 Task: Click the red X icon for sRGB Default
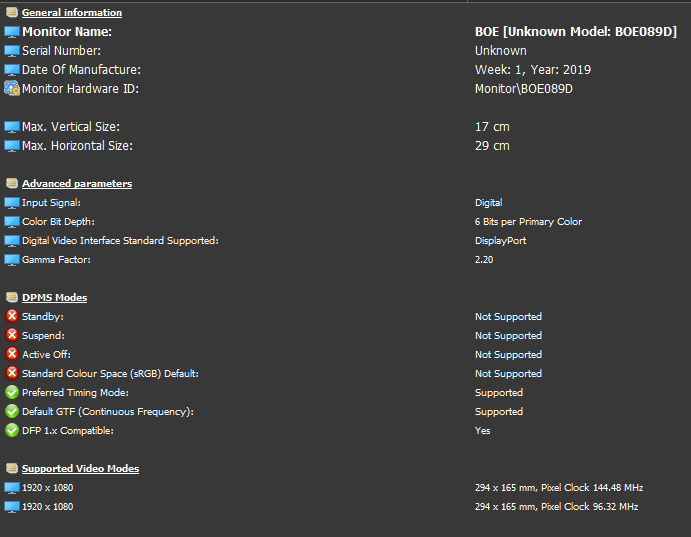point(12,373)
